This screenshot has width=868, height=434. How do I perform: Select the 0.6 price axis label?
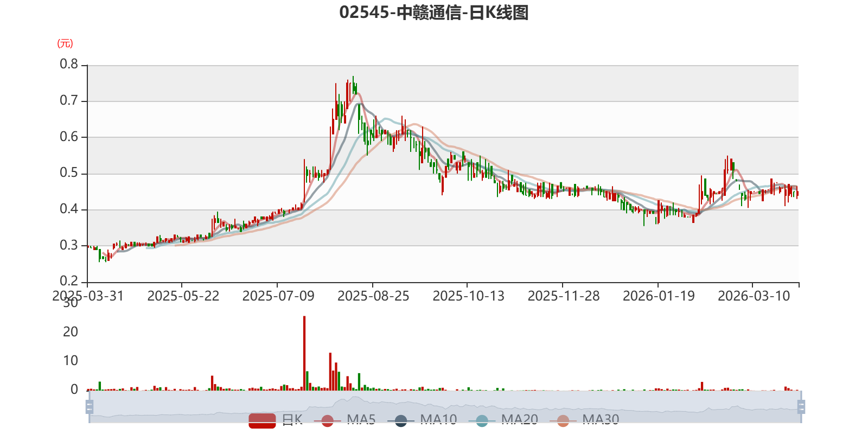point(69,137)
